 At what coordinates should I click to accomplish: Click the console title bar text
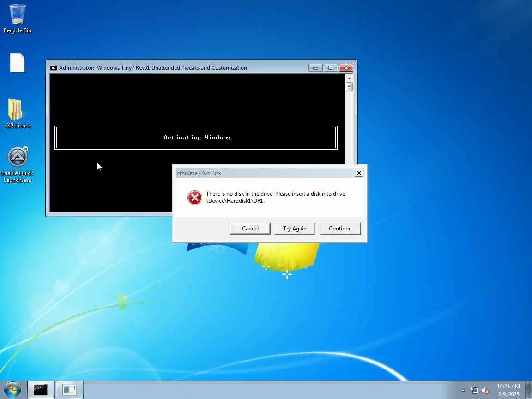[153, 68]
